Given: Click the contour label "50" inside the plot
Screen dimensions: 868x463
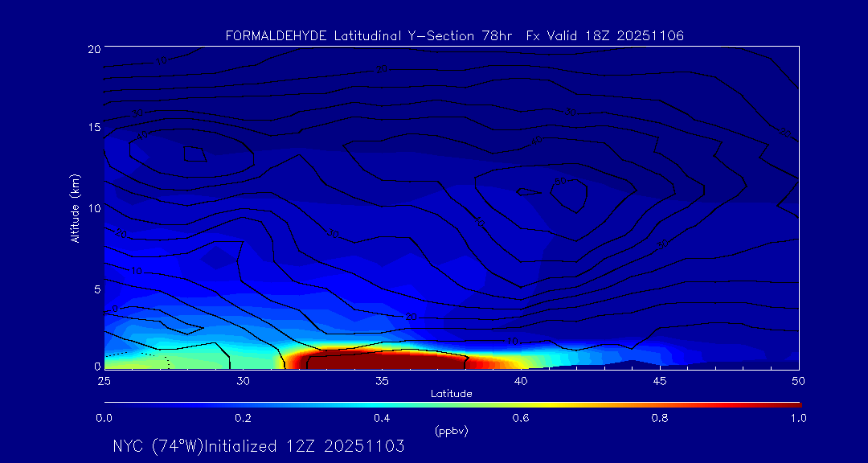Looking at the screenshot, I should point(559,181).
